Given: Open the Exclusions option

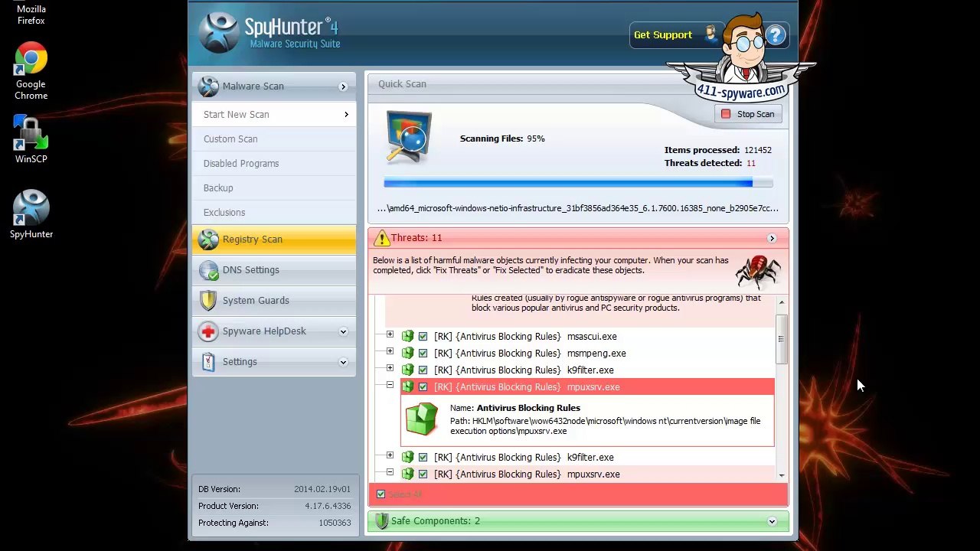Looking at the screenshot, I should tap(274, 213).
